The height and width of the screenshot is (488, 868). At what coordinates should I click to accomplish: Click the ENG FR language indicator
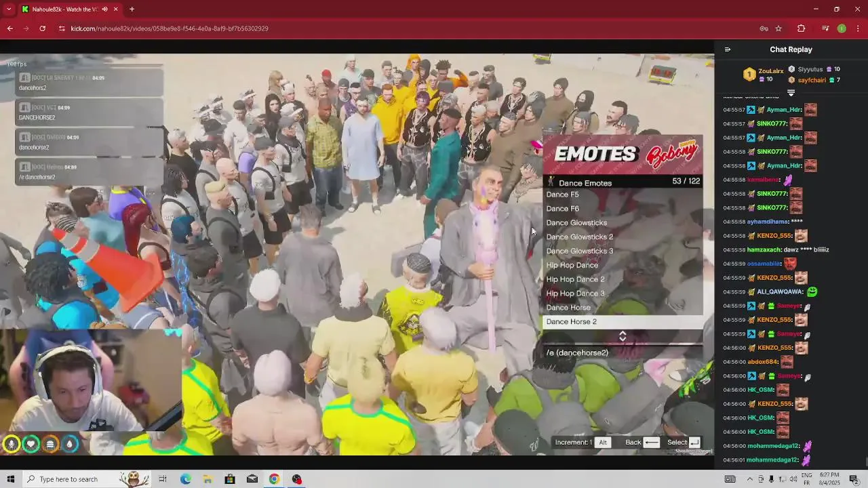(806, 479)
